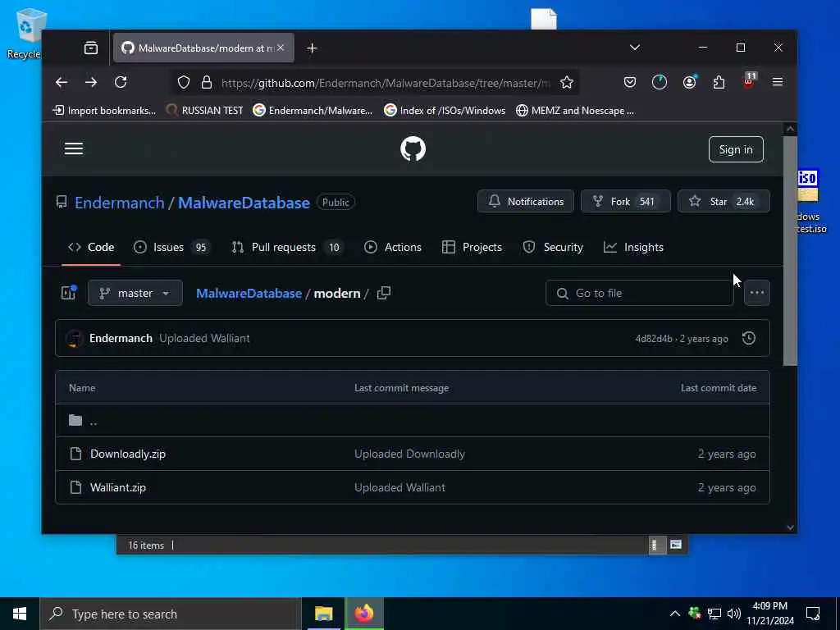
Task: Switch to Code tab
Action: [90, 247]
